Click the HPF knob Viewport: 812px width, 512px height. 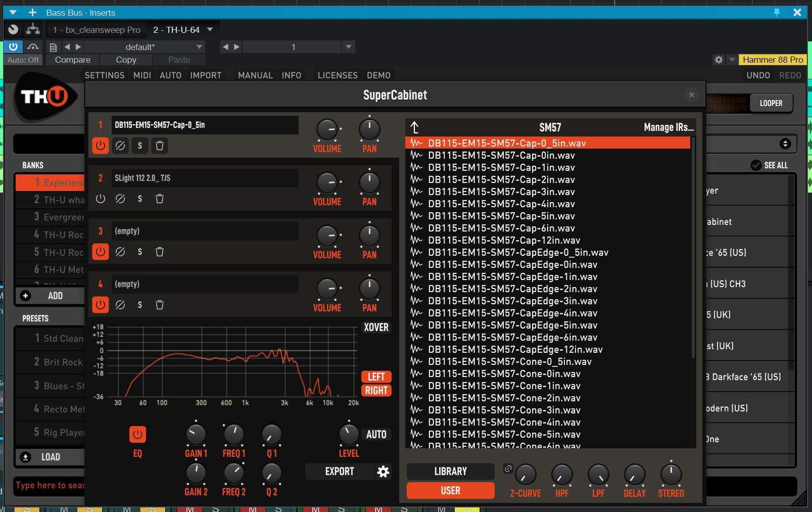pyautogui.click(x=561, y=475)
